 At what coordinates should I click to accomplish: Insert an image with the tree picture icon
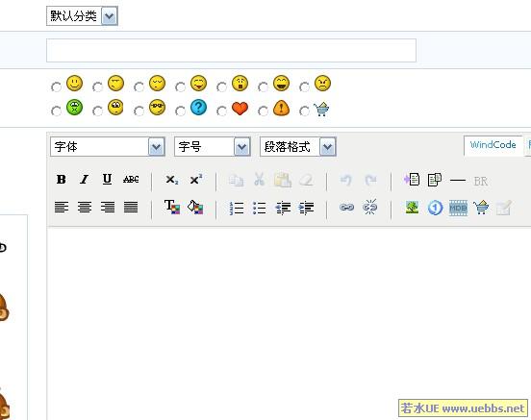coord(412,208)
